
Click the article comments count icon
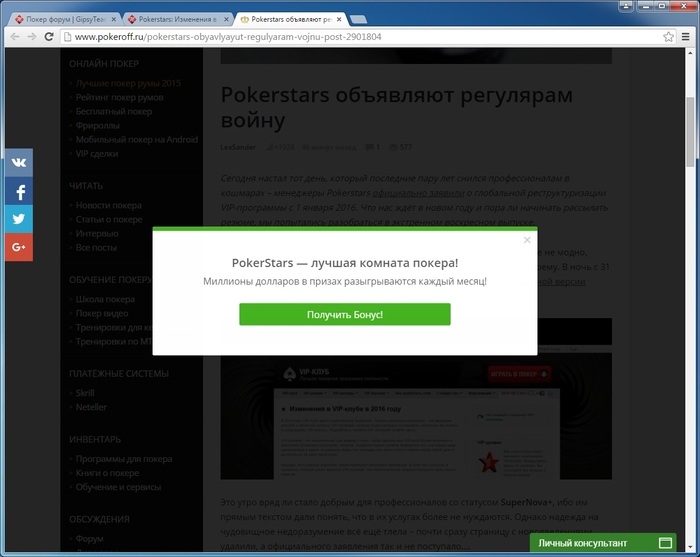click(372, 147)
